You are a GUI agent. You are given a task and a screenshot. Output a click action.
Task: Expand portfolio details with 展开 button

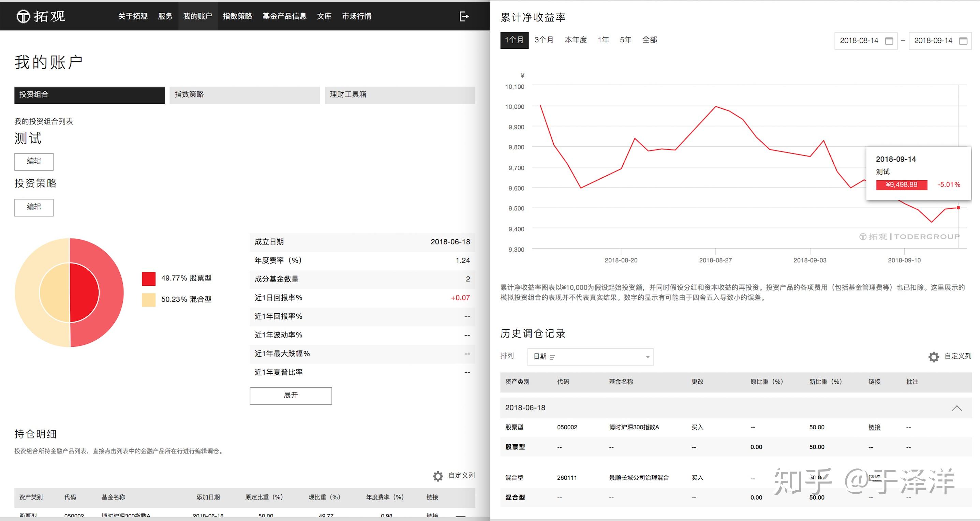291,396
